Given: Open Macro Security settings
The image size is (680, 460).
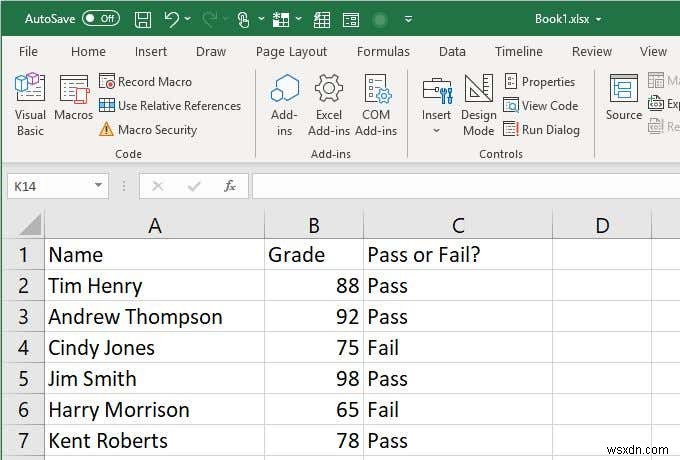Looking at the screenshot, I should tap(148, 129).
